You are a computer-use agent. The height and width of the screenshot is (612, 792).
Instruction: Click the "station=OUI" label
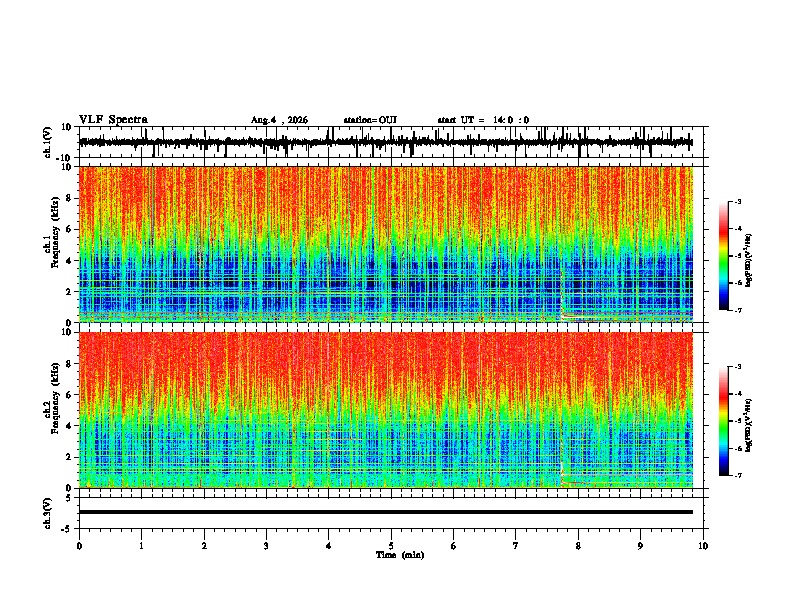click(x=370, y=120)
